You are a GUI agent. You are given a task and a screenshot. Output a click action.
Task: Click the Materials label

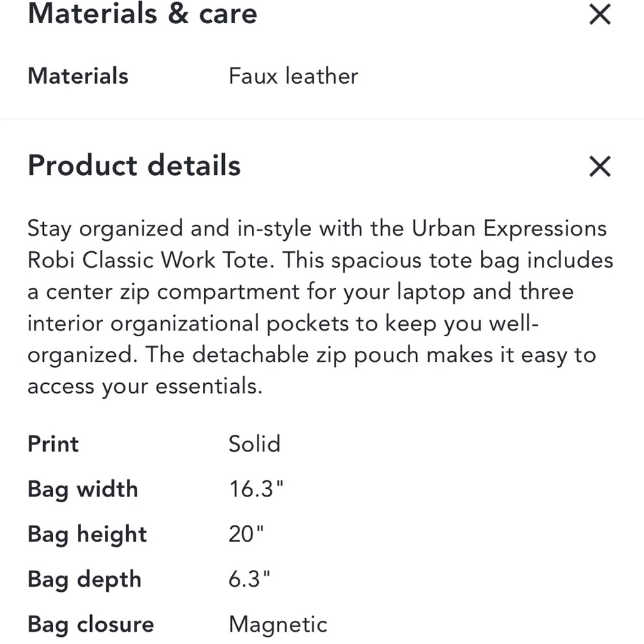77,76
